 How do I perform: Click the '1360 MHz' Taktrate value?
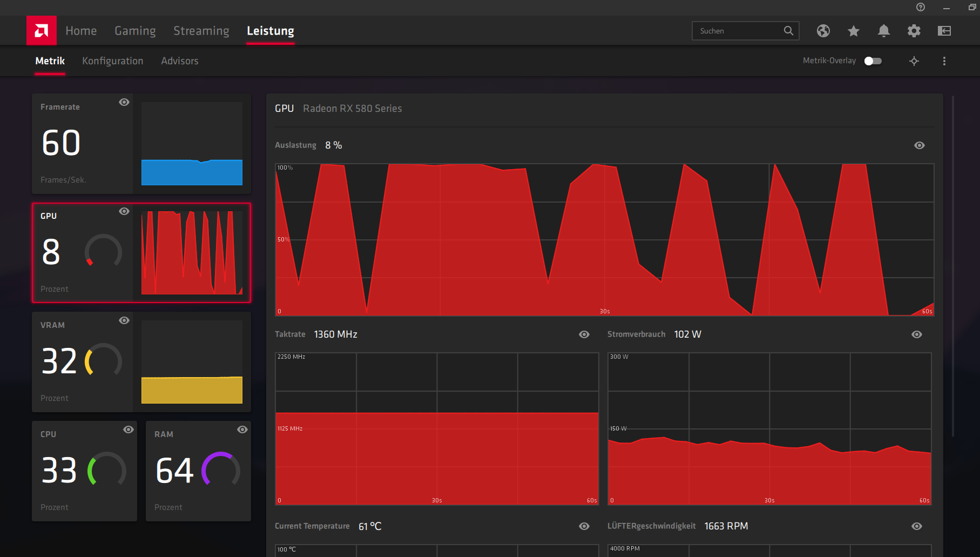336,334
